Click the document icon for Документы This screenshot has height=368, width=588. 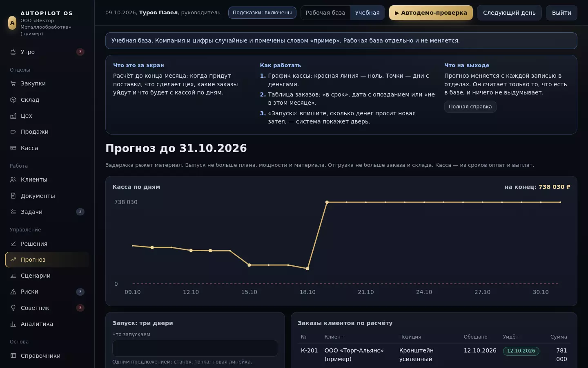13,196
